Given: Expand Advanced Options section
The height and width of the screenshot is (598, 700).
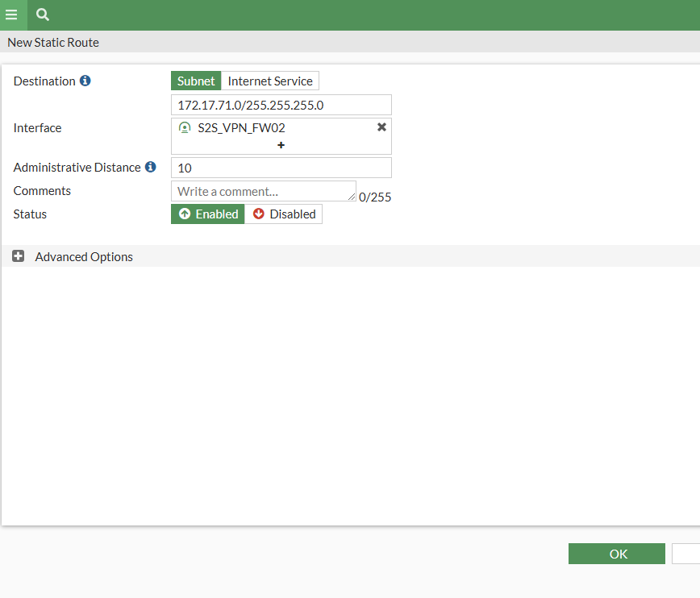Looking at the screenshot, I should (19, 256).
